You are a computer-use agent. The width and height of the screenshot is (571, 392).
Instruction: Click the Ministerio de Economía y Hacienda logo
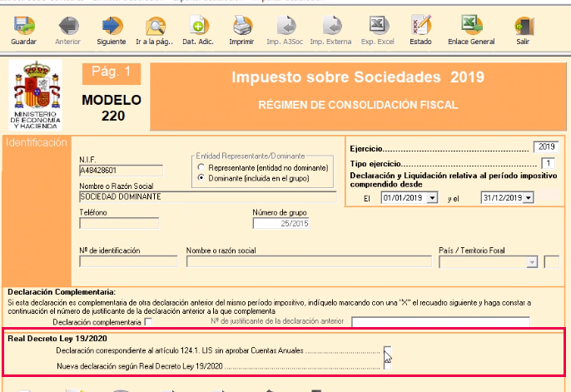[x=35, y=96]
